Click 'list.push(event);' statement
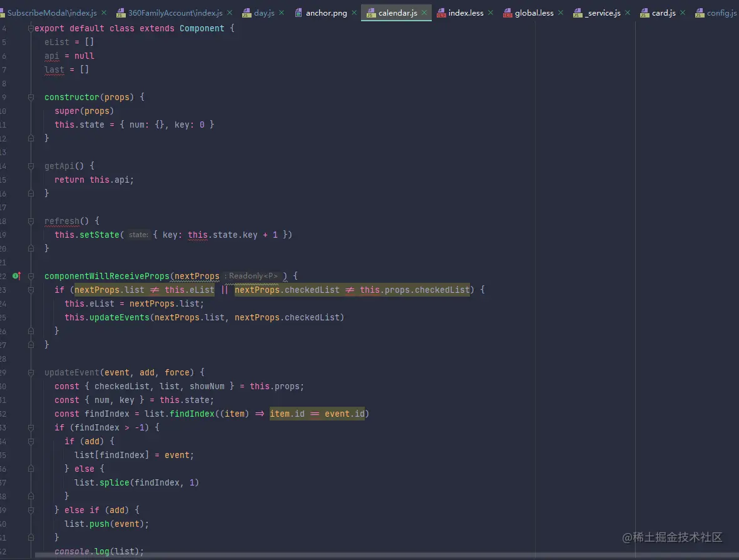 [x=106, y=524]
